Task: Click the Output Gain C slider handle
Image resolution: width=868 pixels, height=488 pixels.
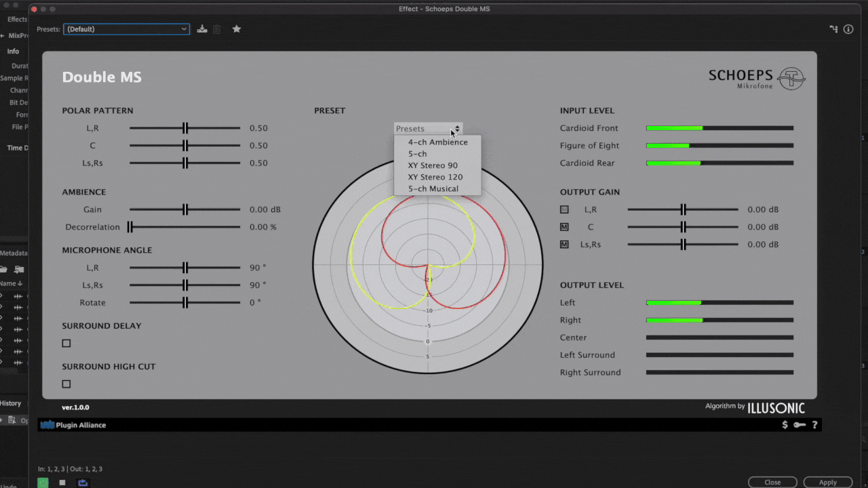Action: (x=684, y=227)
